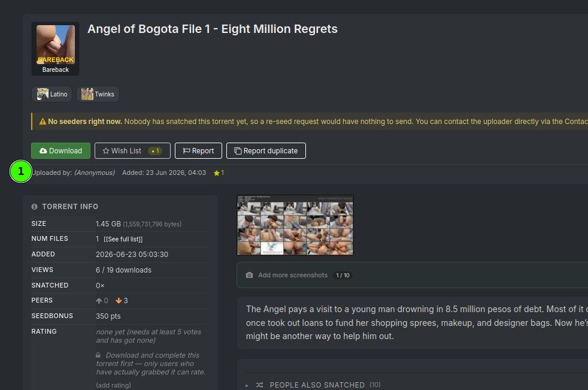Image resolution: width=588 pixels, height=390 pixels.
Task: Click the leechers down arrow icon
Action: (x=119, y=301)
